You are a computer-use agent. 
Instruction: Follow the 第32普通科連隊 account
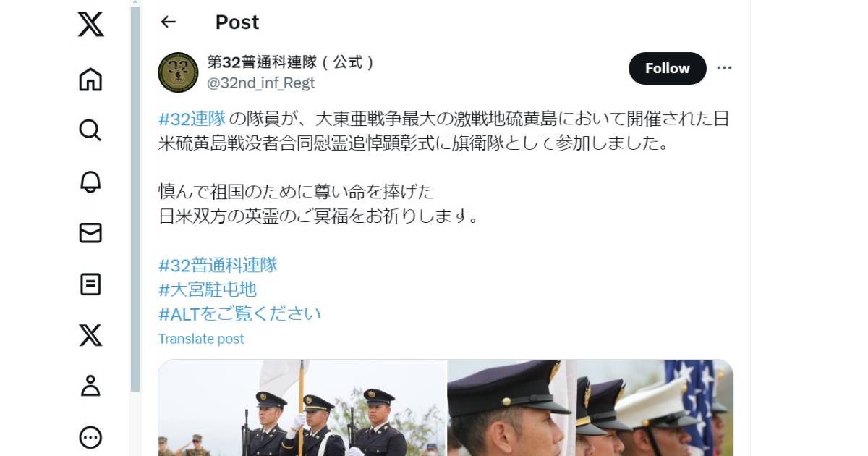coord(667,68)
